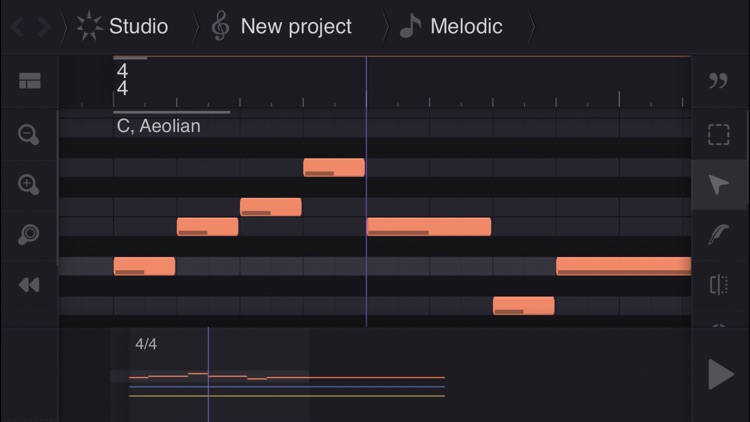Screen dimensions: 750x422
Task: Select the marquee selection tool
Action: click(718, 134)
